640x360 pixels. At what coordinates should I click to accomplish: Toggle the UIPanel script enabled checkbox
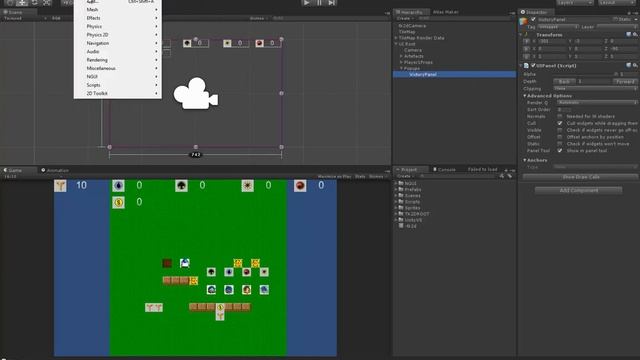(533, 65)
